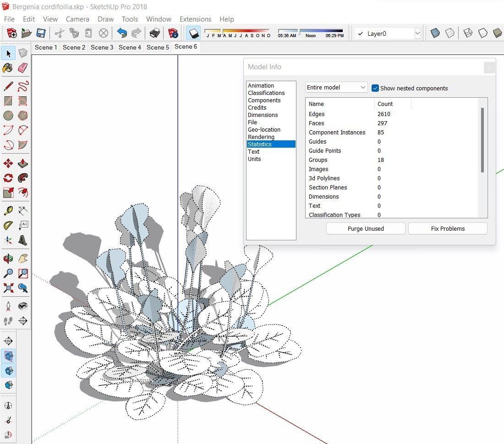
Task: Select Geo-location in Model Info list
Action: [x=264, y=129]
